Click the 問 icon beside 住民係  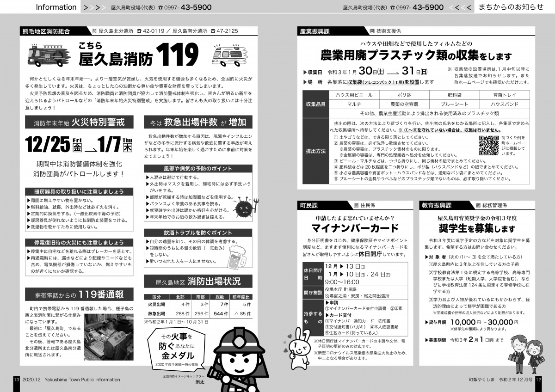356,205
